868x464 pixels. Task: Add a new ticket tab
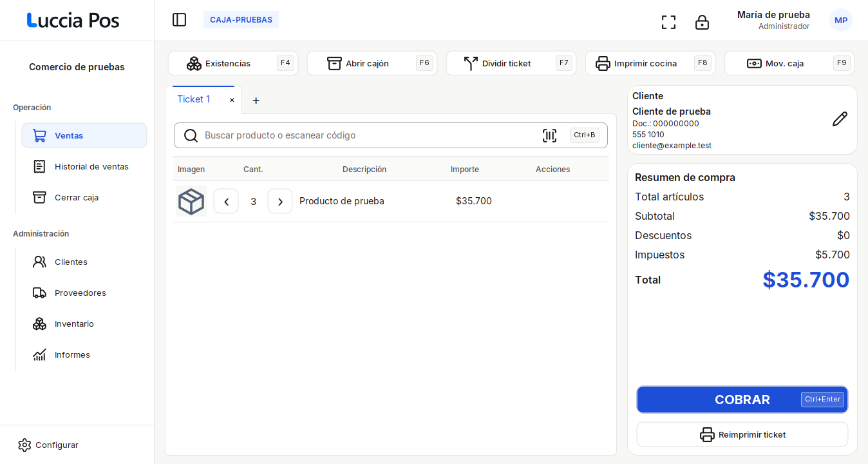(x=256, y=101)
